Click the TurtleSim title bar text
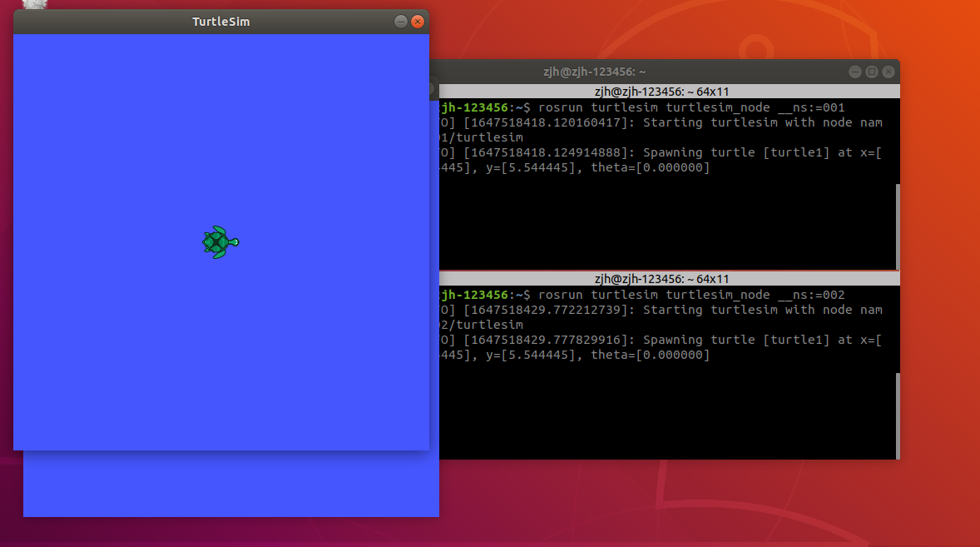Screen dimensions: 980x547 [220, 22]
